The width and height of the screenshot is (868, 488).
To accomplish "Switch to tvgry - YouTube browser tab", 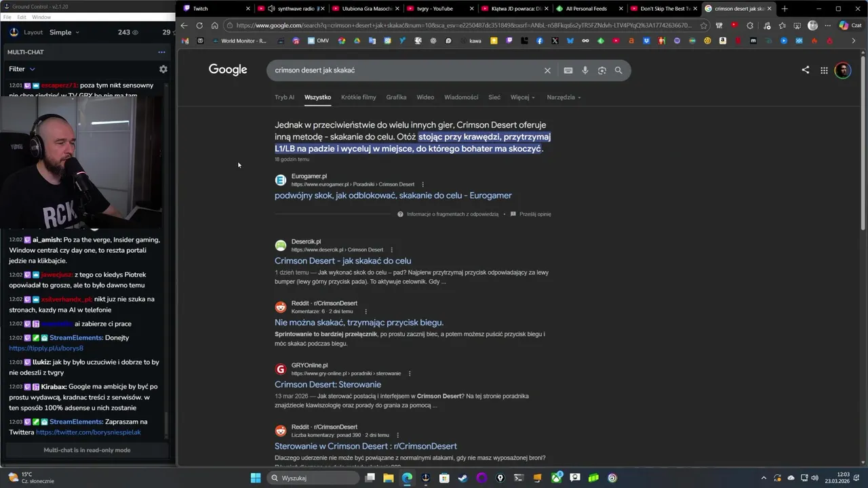I will point(439,9).
